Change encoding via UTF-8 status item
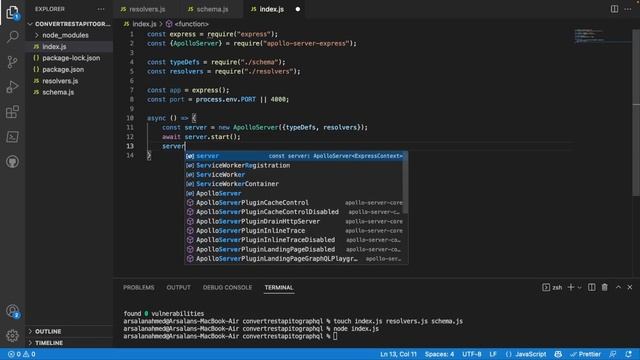The height and width of the screenshot is (360, 640). (x=471, y=354)
